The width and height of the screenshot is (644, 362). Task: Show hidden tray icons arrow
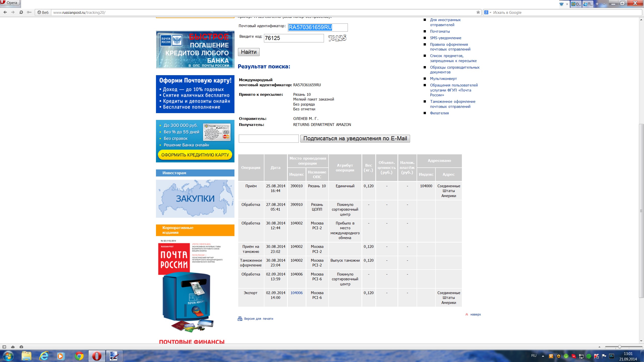(x=543, y=356)
